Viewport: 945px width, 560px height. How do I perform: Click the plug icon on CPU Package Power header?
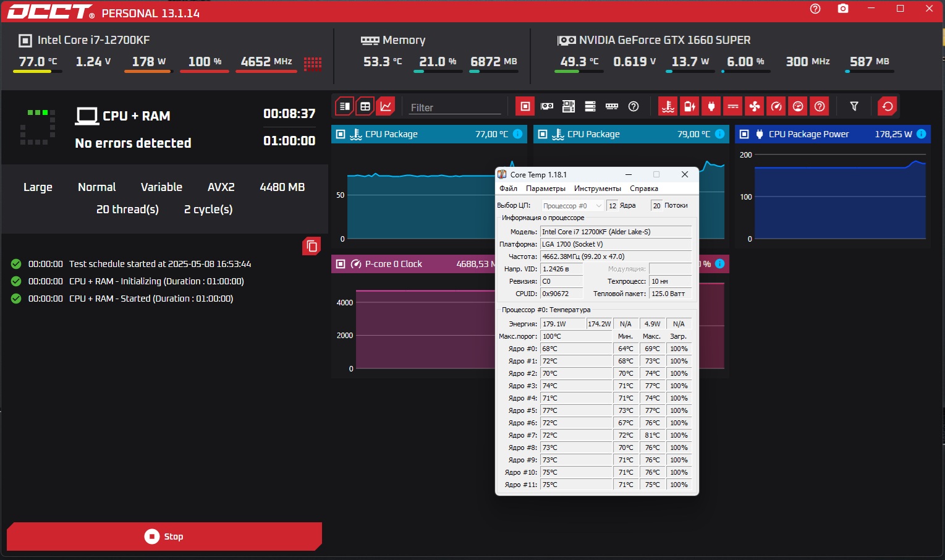pyautogui.click(x=760, y=134)
